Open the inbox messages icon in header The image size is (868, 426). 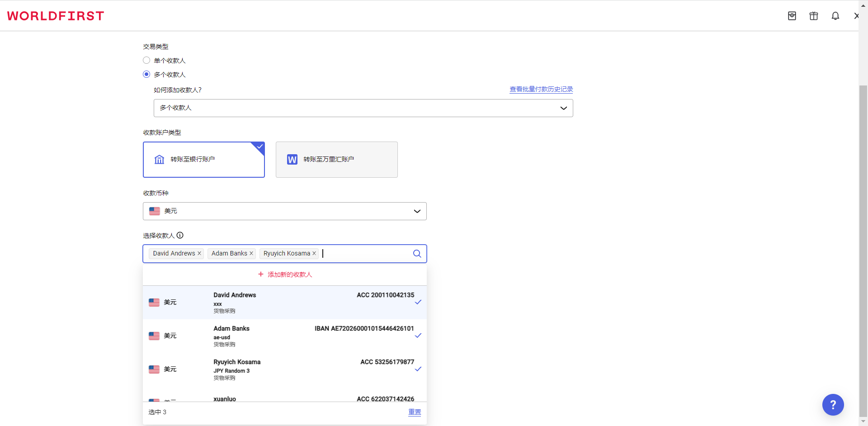792,16
